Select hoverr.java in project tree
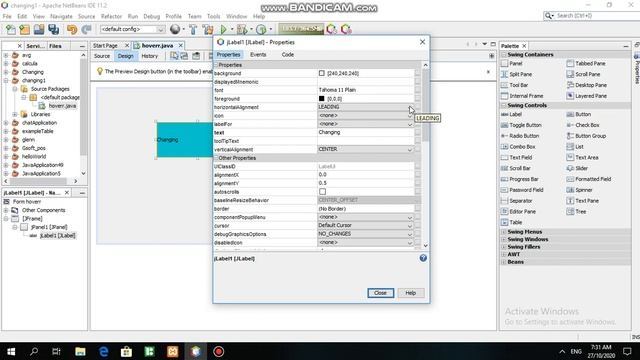Screen dimensions: 640x360 pos(62,106)
